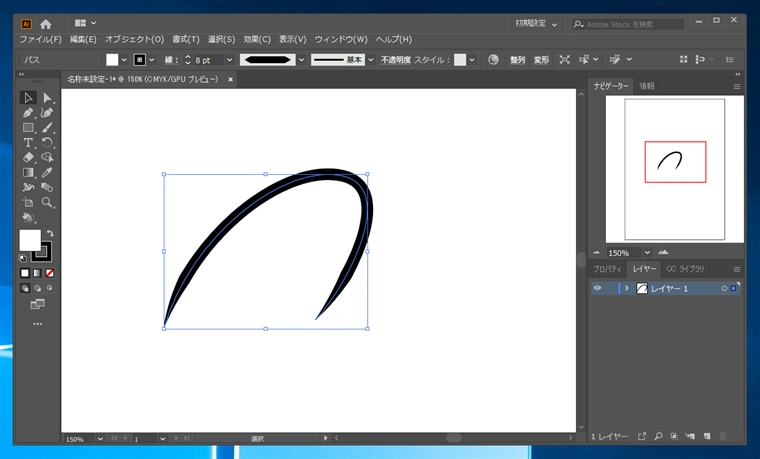Viewport: 760px width, 459px height.
Task: Open brush definition 基本 dropdown
Action: tap(371, 60)
